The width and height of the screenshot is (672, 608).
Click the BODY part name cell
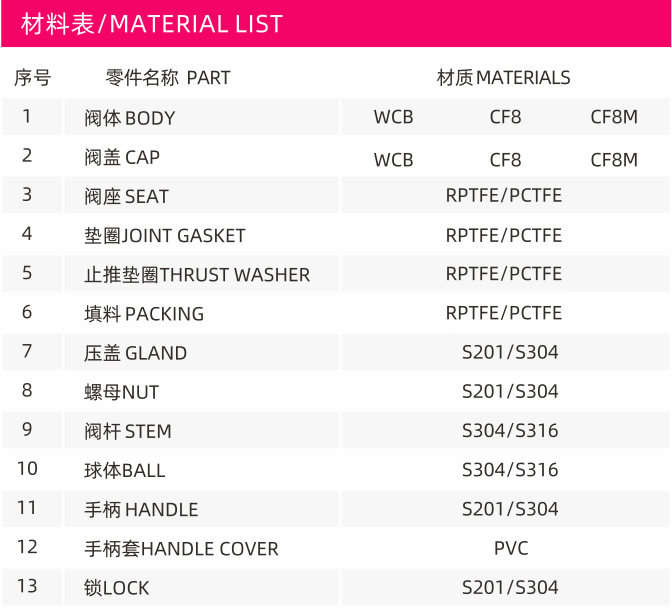point(201,117)
